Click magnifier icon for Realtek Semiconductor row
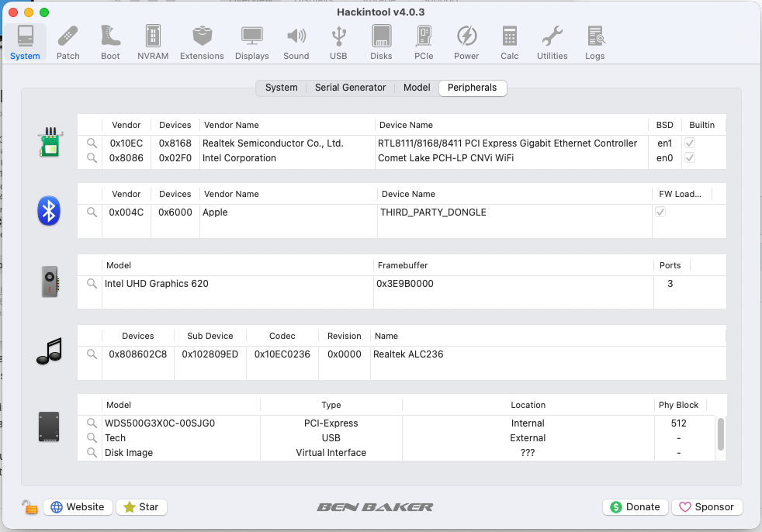This screenshot has height=532, width=762. click(92, 143)
